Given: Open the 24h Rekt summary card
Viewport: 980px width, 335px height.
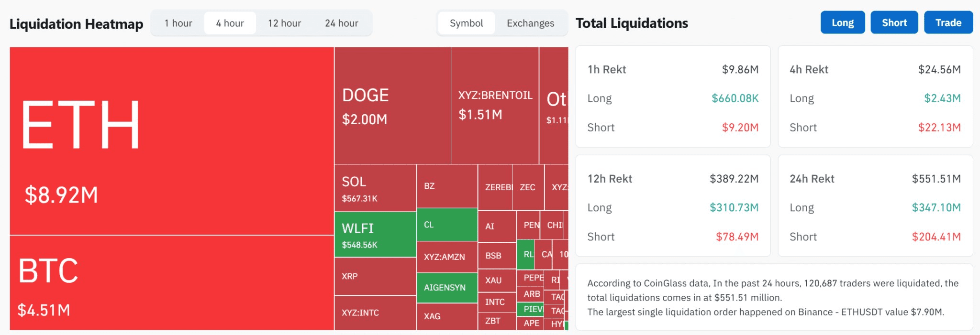Looking at the screenshot, I should (x=875, y=205).
